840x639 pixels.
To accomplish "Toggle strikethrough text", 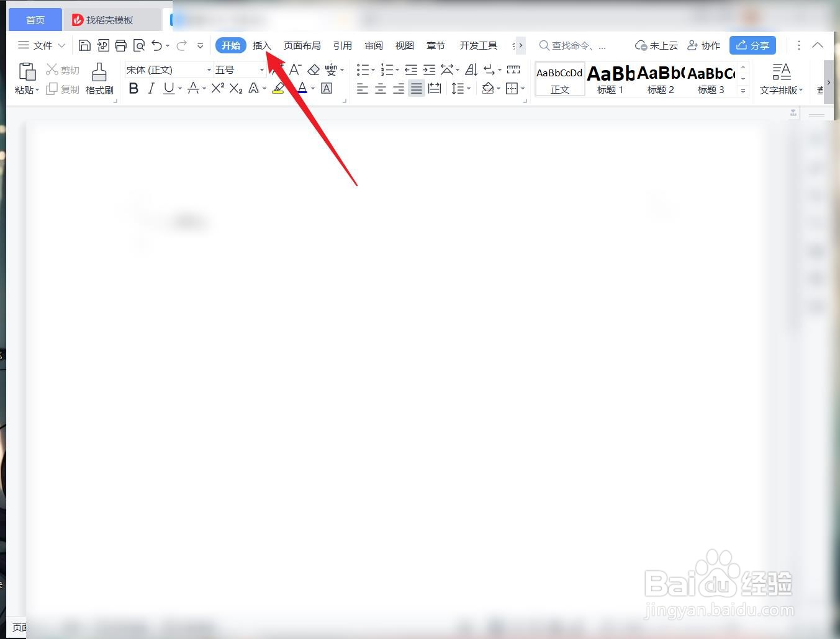I will point(194,89).
